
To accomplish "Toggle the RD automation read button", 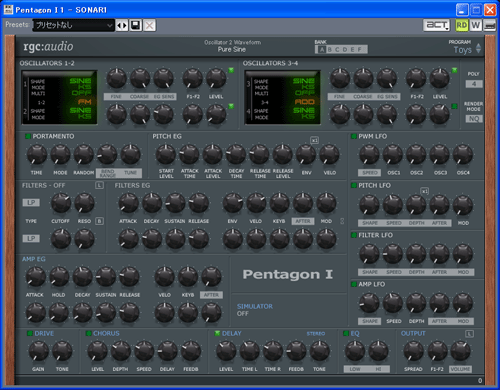I will click(462, 25).
